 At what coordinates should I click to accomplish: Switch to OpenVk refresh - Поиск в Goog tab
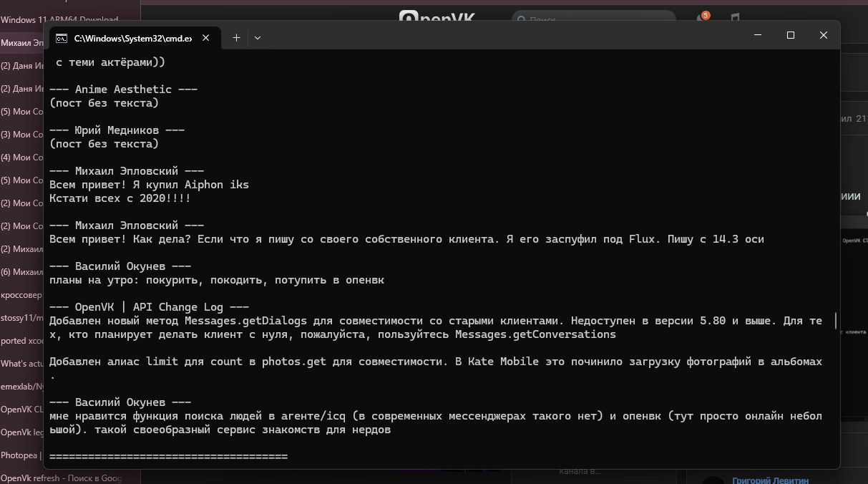coord(62,478)
